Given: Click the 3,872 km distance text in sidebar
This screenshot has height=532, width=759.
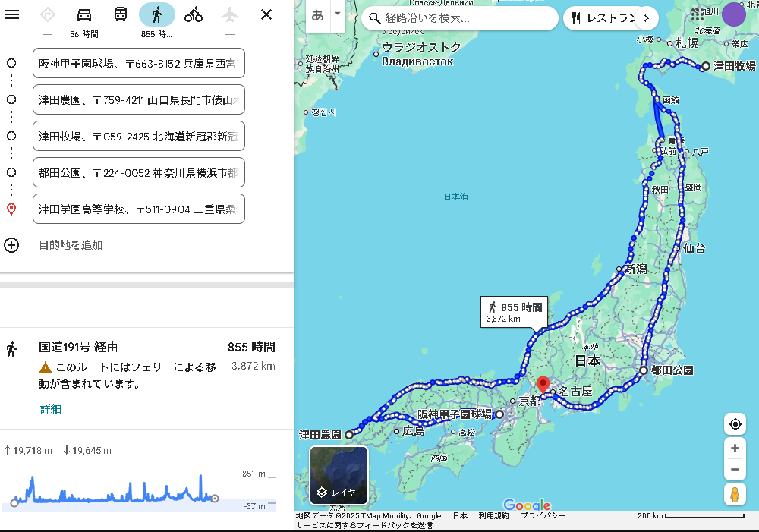Looking at the screenshot, I should point(254,366).
